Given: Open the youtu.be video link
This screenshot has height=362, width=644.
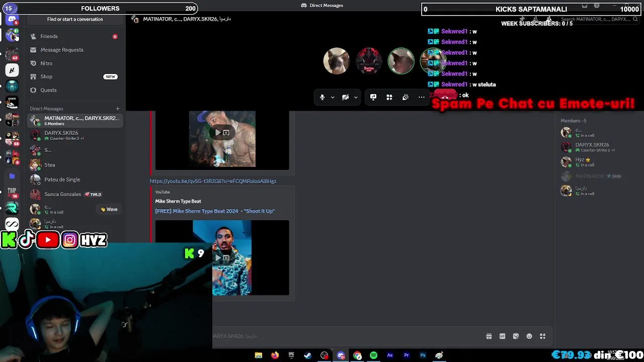Looking at the screenshot, I should tap(213, 181).
